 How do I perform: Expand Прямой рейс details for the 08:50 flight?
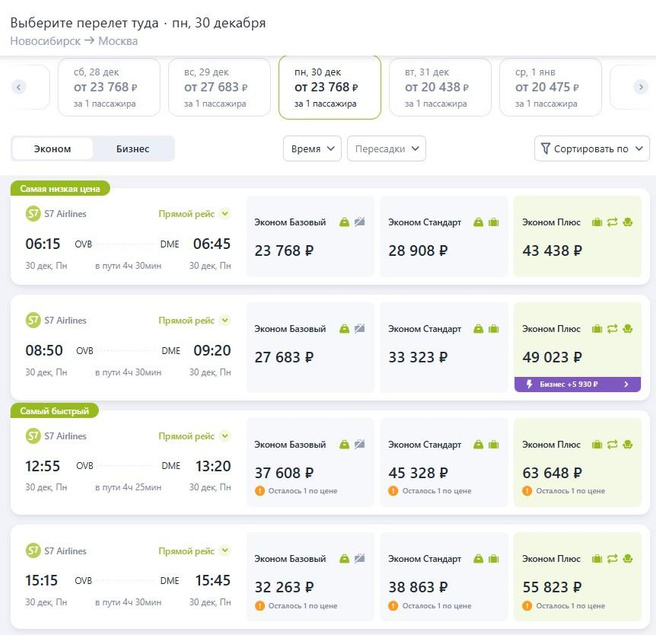[x=225, y=321]
